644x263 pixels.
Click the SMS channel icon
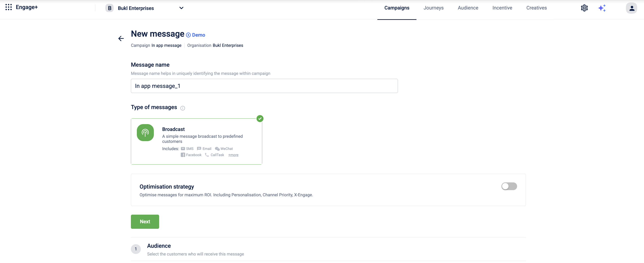click(183, 149)
